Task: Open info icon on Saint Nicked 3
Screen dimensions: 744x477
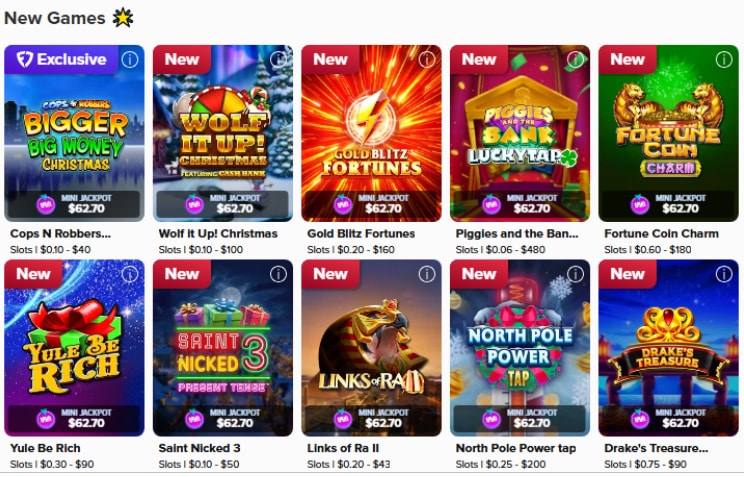Action: click(x=278, y=274)
